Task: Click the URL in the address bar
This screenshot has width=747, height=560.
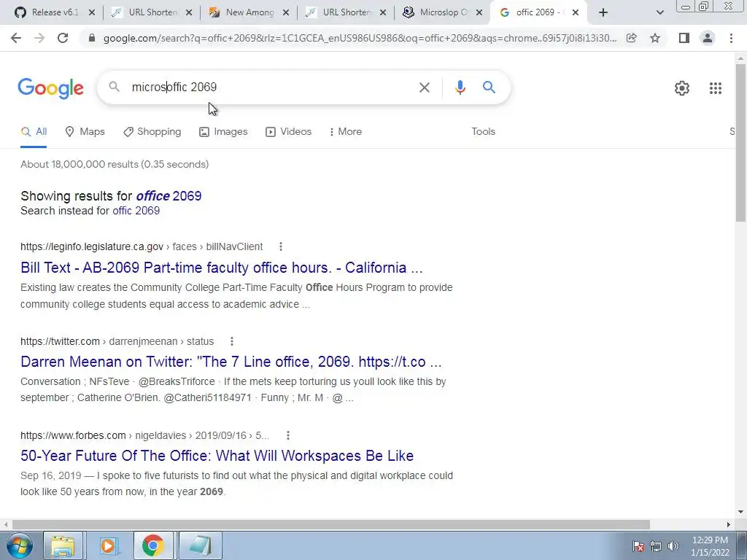Action: (360, 38)
